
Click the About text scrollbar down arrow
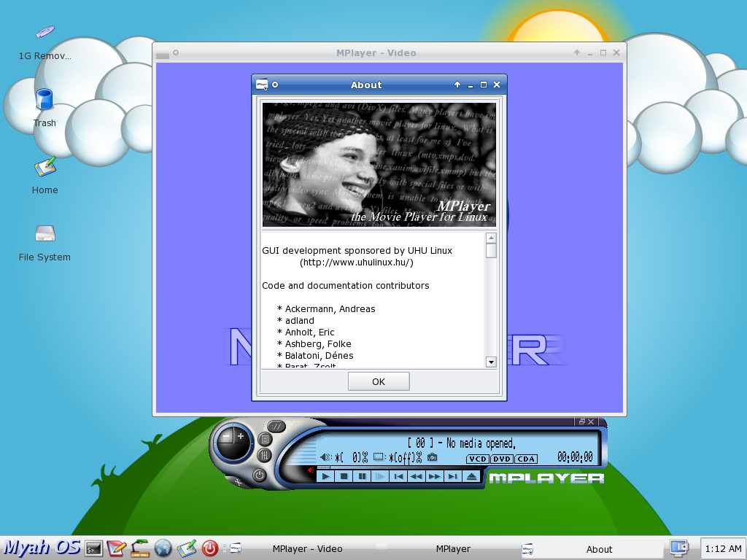491,362
